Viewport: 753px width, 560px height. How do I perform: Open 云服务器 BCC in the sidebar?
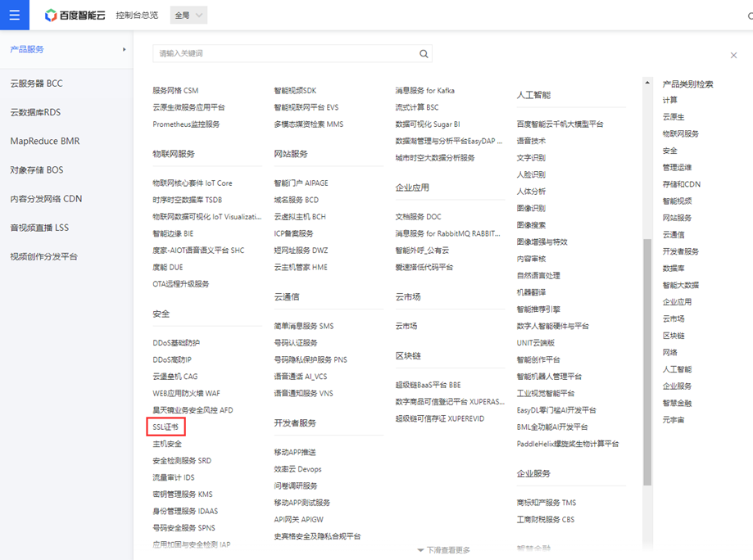pos(37,84)
